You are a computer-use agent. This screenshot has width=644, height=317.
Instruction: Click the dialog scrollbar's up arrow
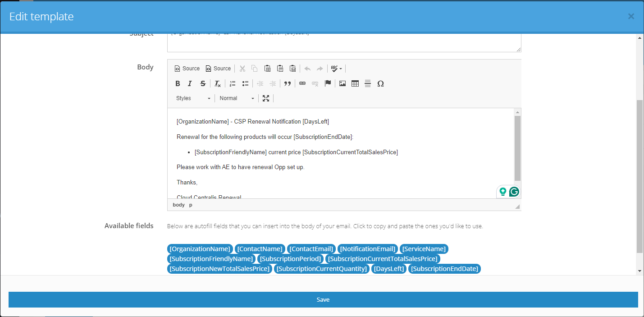coord(640,37)
